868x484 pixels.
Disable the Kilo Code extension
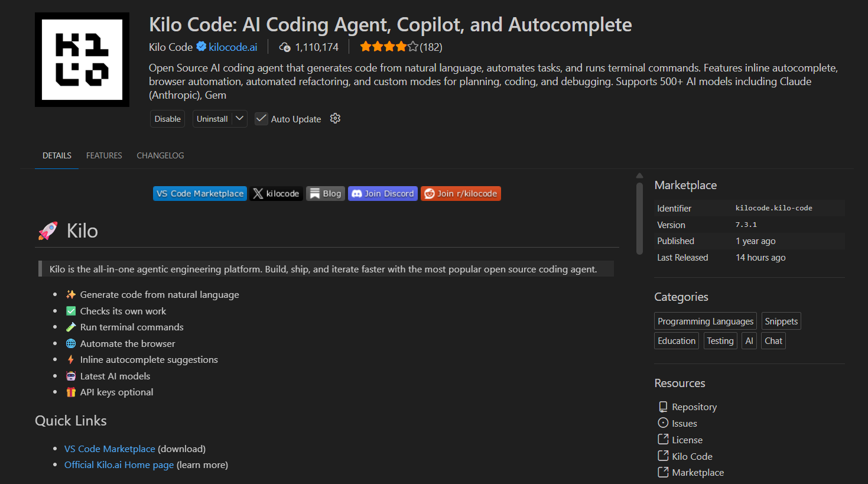[167, 119]
